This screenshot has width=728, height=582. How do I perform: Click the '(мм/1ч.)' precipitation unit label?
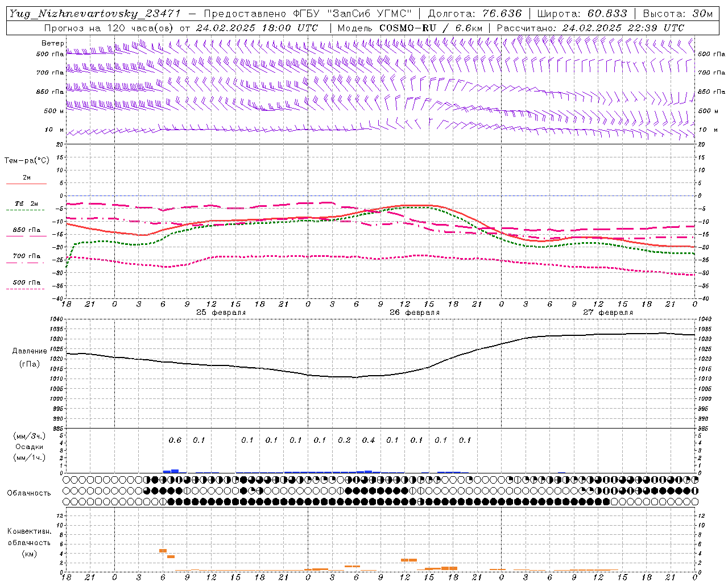tap(30, 458)
